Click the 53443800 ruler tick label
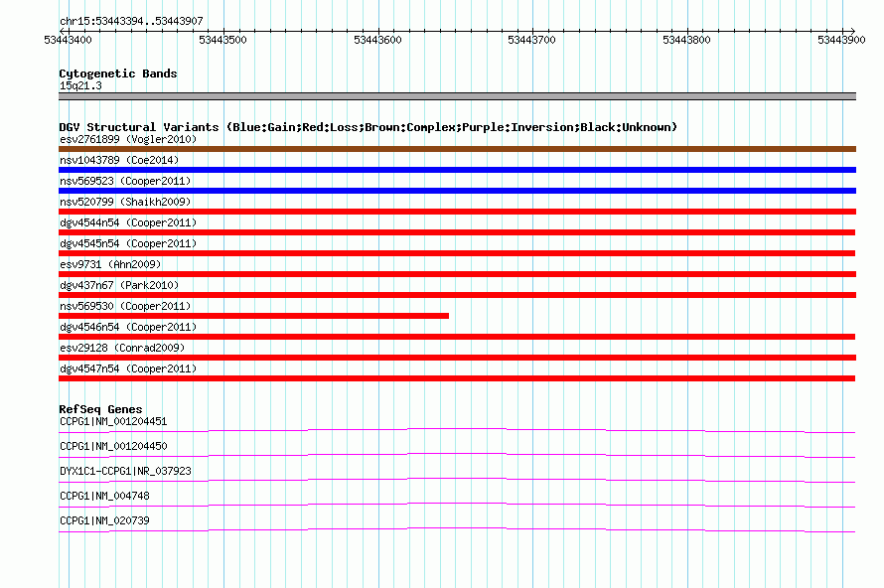The image size is (884, 588). coord(686,40)
